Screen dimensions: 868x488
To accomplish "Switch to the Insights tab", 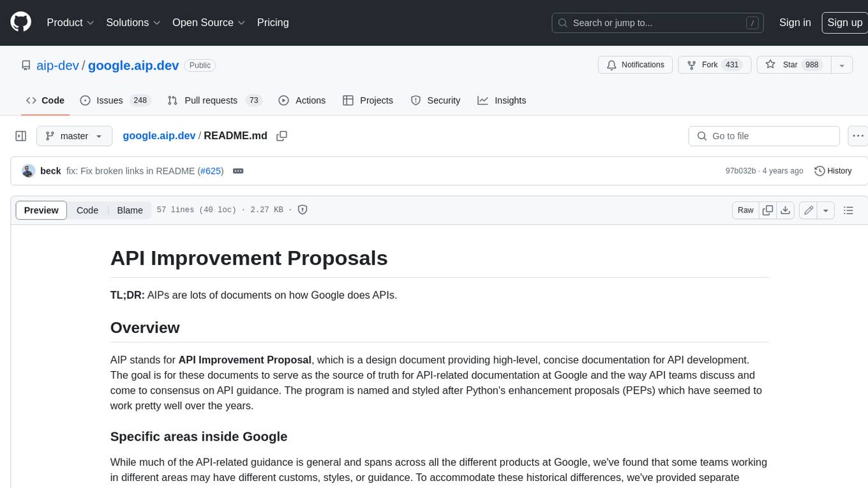I will [x=502, y=100].
